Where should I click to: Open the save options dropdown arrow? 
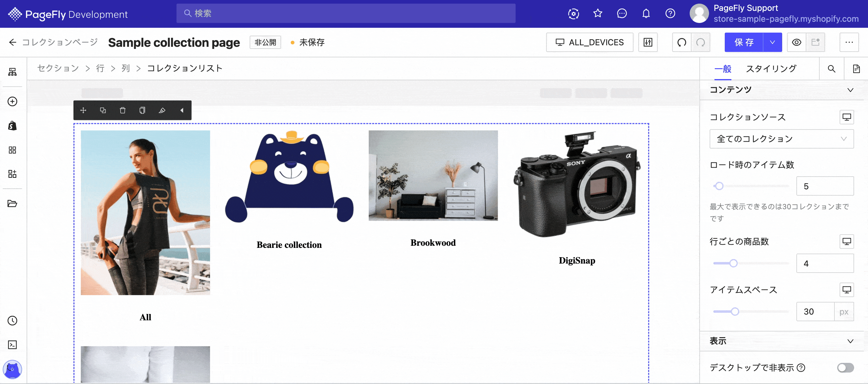click(772, 42)
